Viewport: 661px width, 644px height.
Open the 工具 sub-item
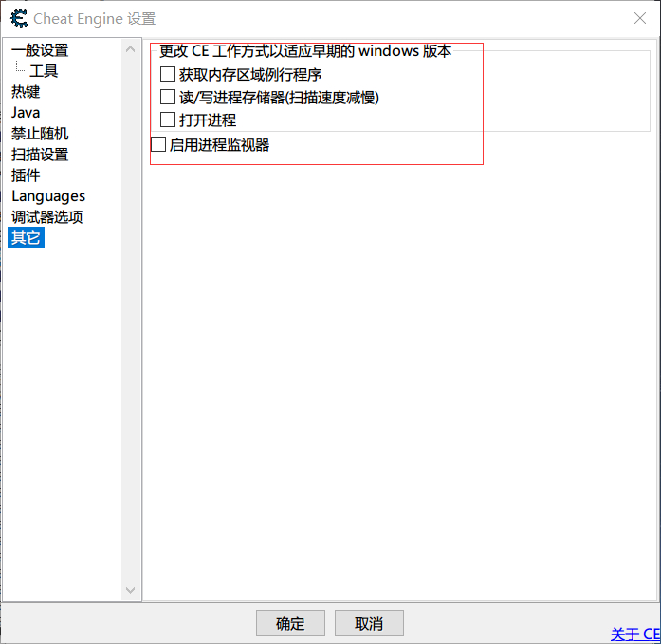(44, 71)
